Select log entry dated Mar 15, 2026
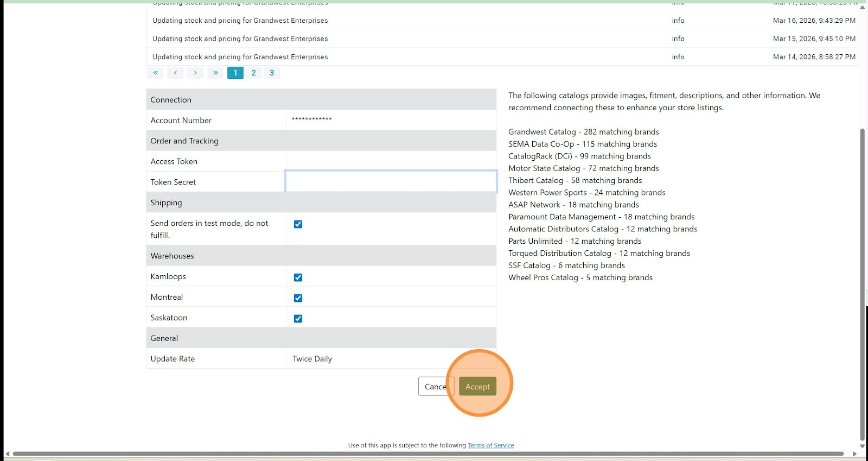Screen dimensions: 868x461 click(502, 39)
